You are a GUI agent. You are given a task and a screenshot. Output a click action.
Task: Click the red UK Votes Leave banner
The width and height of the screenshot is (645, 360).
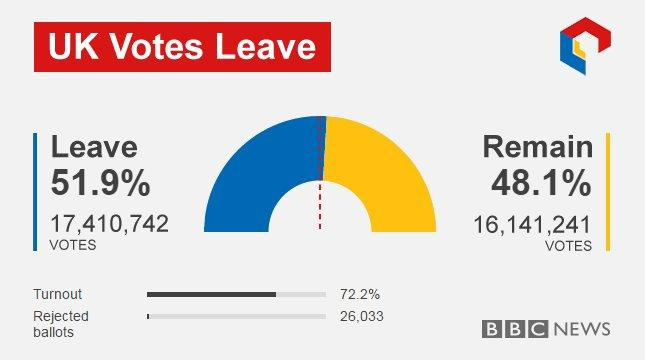coord(182,47)
